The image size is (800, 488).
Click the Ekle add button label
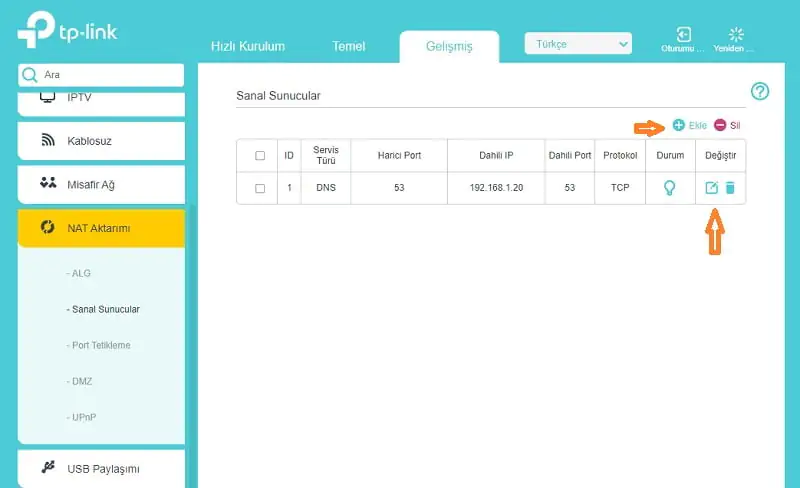pos(697,126)
